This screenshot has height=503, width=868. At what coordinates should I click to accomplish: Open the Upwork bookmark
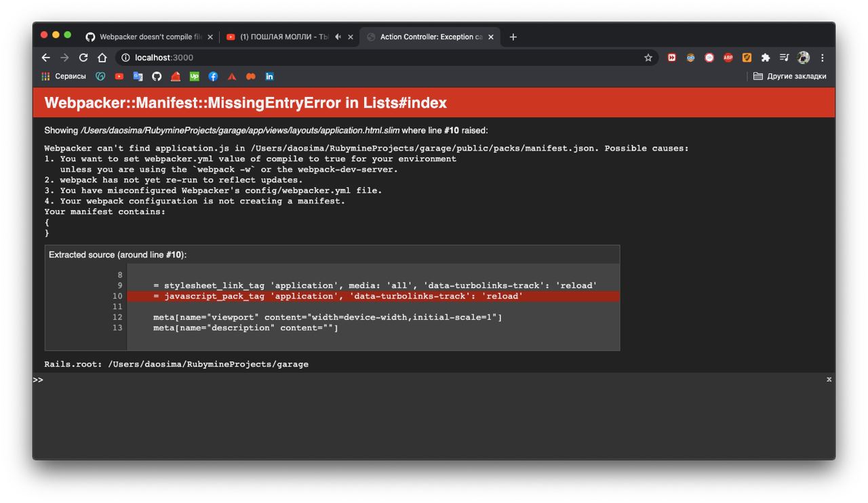click(194, 77)
